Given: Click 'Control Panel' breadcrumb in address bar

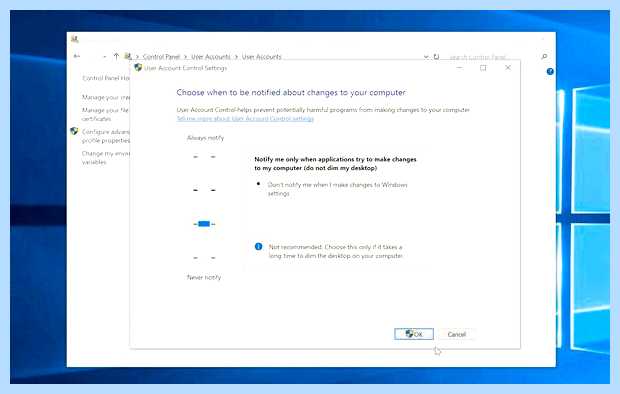Looking at the screenshot, I should 161,57.
